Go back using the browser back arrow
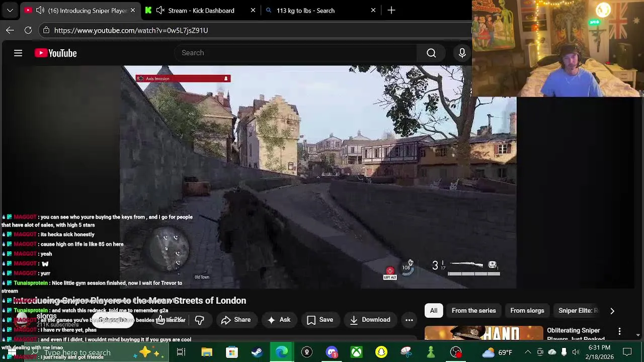Viewport: 644px width, 362px height. point(10,30)
